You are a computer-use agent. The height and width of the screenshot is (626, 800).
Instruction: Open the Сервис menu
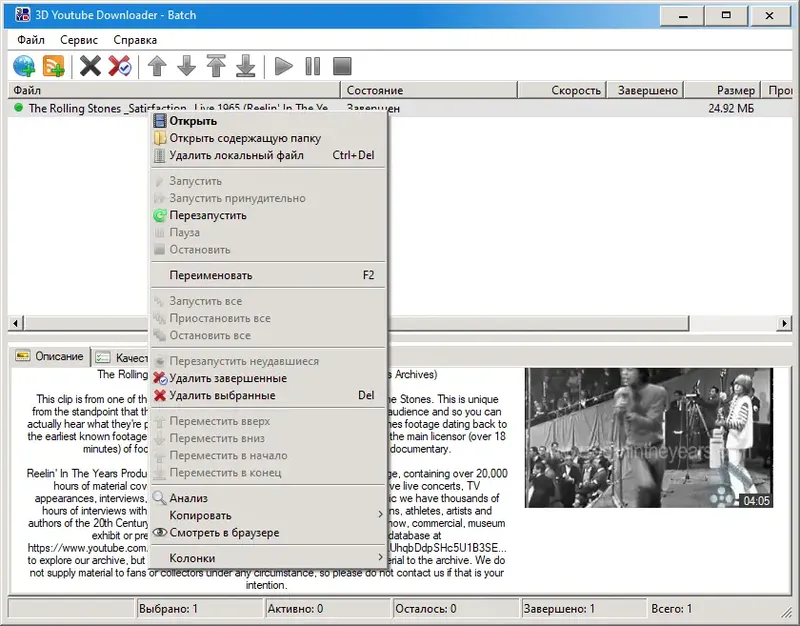coord(78,39)
